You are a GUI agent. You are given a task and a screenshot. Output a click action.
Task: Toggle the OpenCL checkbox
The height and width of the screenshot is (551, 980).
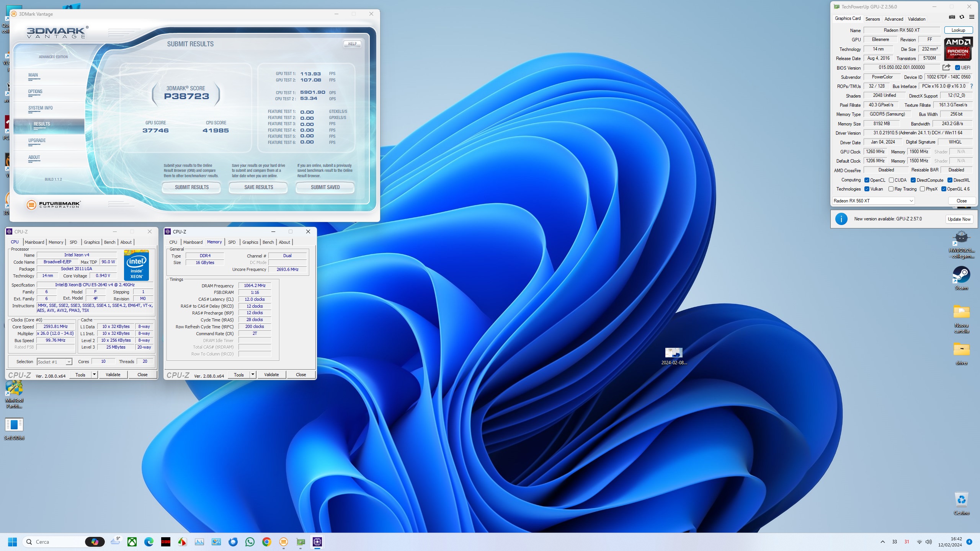tap(867, 180)
